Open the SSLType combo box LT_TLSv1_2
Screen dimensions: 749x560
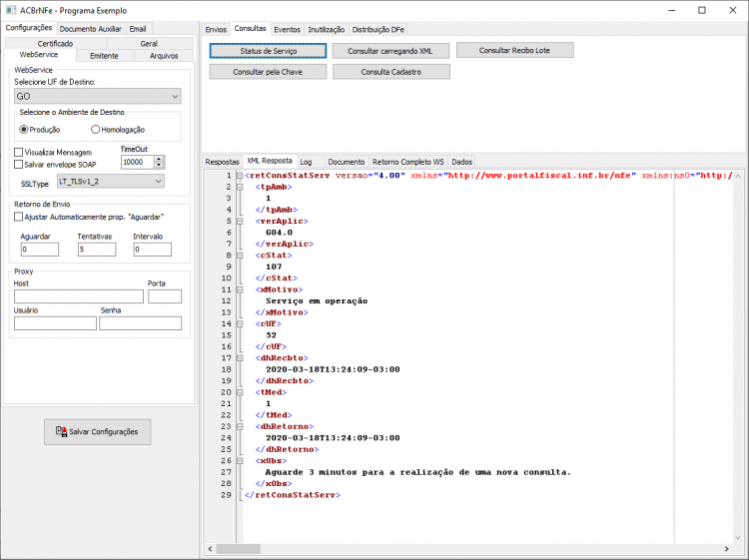tap(111, 182)
